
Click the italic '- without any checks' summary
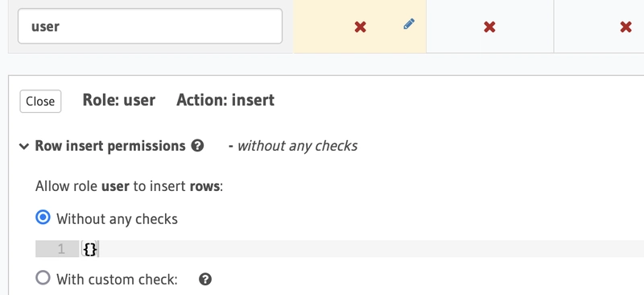pyautogui.click(x=293, y=146)
